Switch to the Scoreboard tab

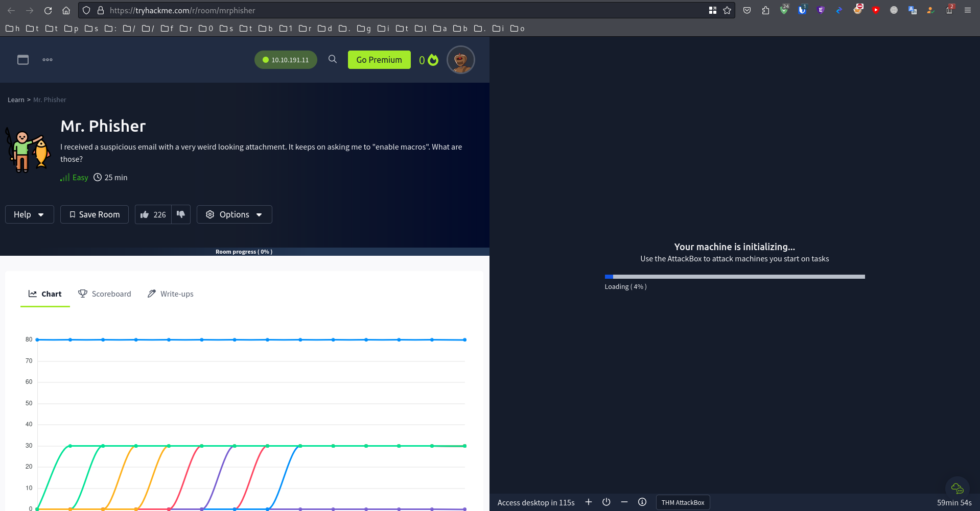coord(105,294)
